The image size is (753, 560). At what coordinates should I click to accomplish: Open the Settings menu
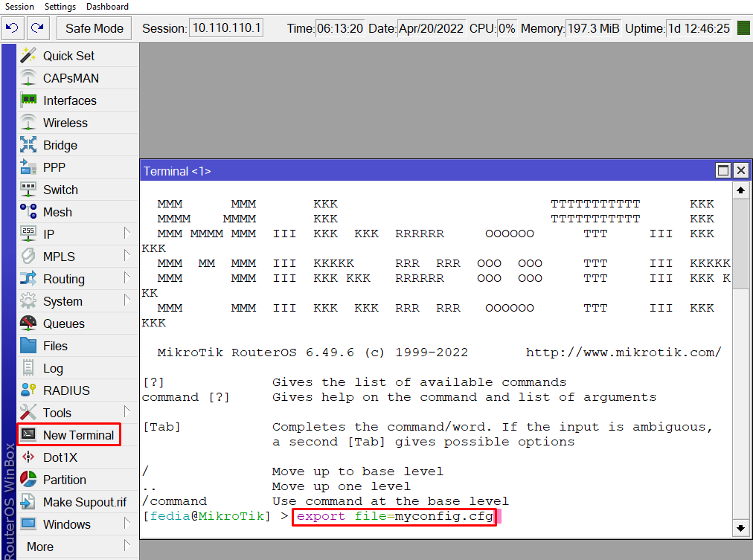click(x=60, y=6)
